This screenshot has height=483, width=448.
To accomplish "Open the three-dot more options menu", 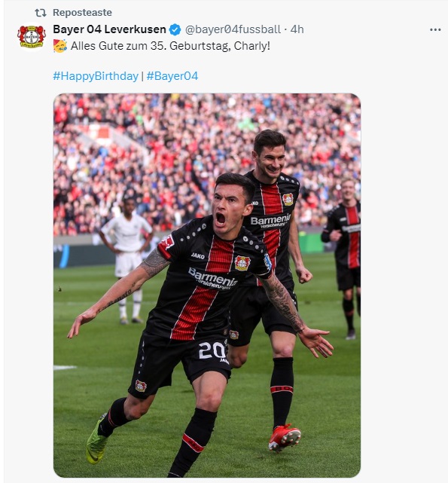I will click(435, 29).
